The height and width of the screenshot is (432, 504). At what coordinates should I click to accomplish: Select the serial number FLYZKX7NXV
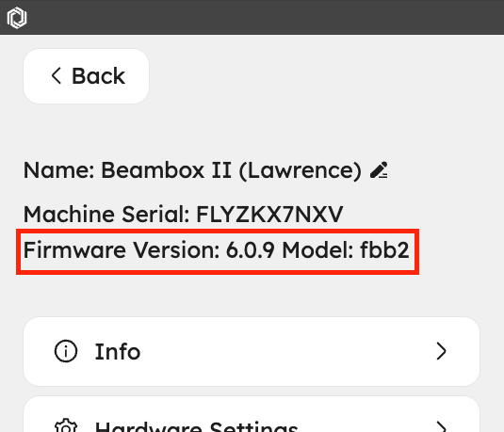tap(269, 215)
